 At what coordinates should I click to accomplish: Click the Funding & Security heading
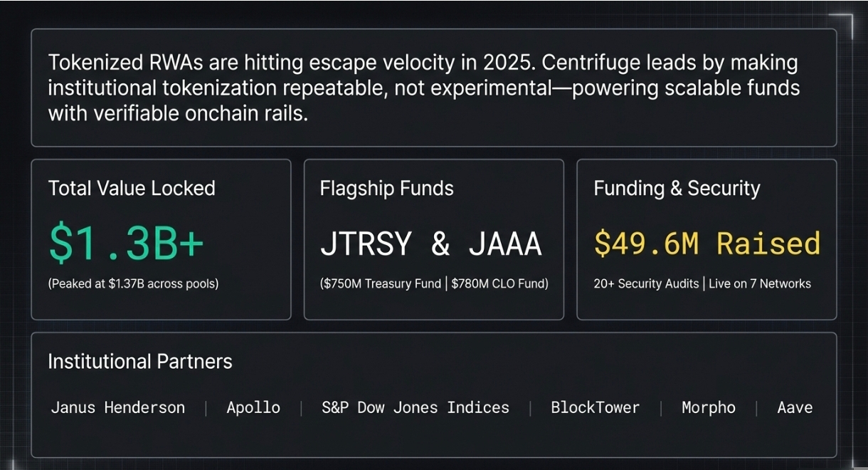click(x=677, y=189)
